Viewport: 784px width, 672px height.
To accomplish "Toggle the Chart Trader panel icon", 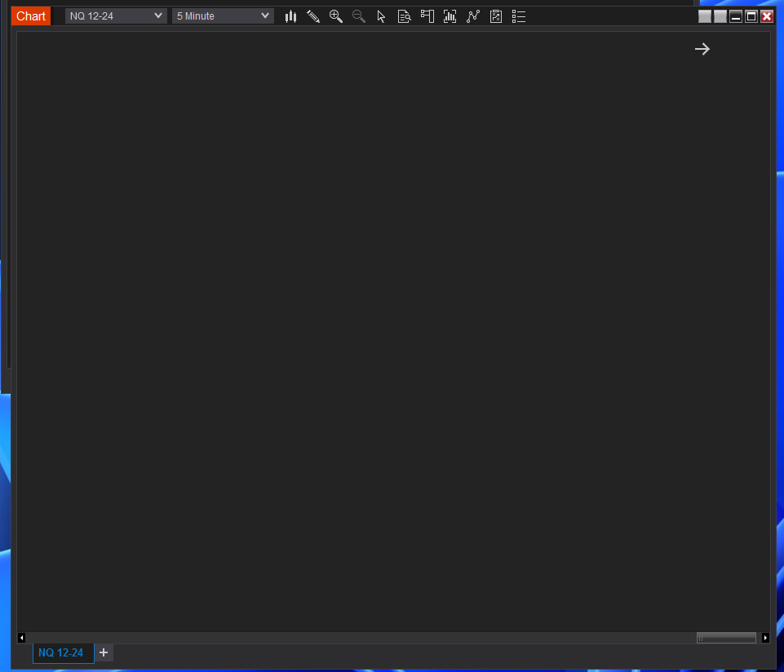I will point(427,16).
